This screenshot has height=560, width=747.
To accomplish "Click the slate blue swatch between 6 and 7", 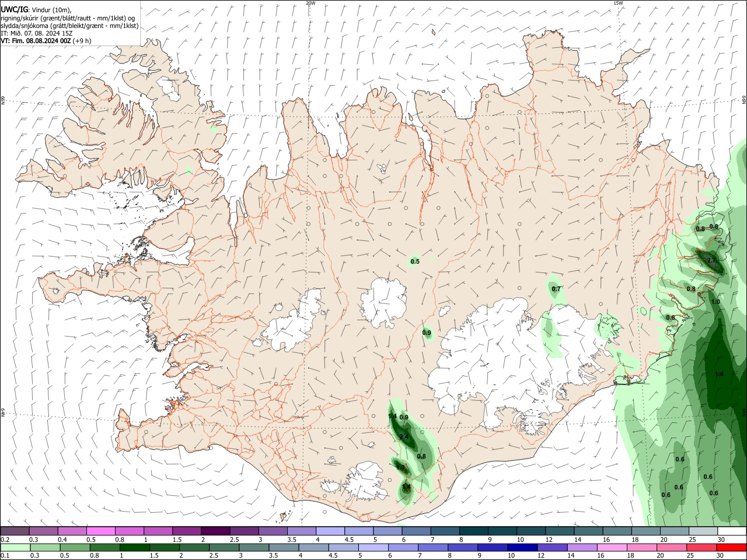I will tap(416, 531).
